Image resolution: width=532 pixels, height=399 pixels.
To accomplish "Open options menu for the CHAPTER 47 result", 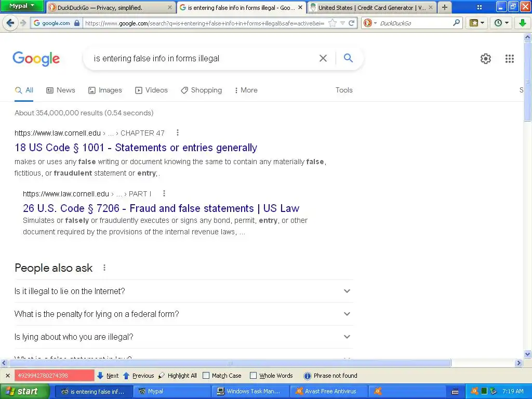I will (178, 132).
